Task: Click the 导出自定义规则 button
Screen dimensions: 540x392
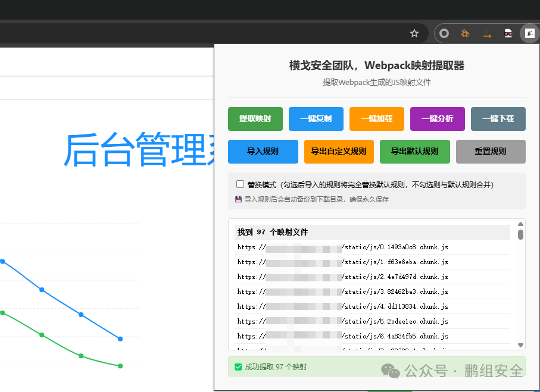Action: click(339, 152)
